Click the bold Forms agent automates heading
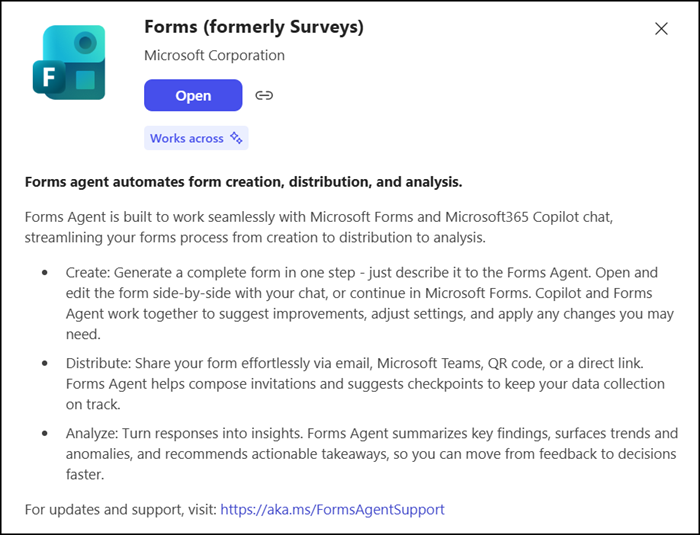 click(x=243, y=182)
